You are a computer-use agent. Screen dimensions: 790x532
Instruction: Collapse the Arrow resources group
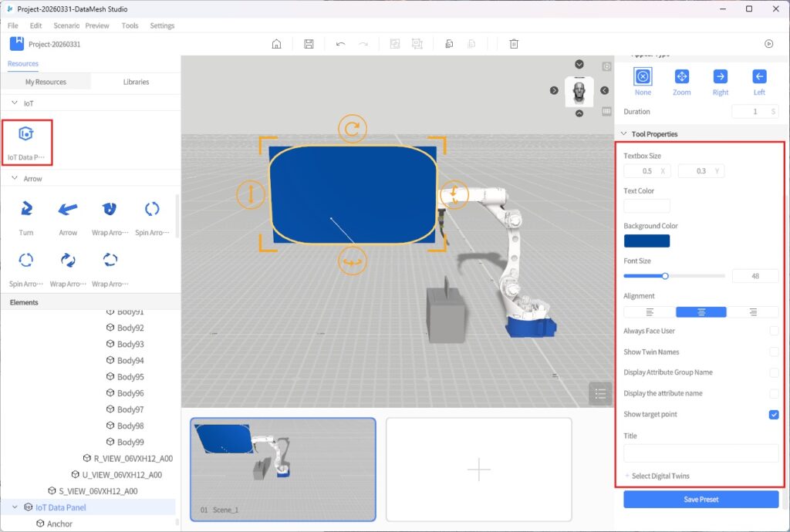point(15,179)
